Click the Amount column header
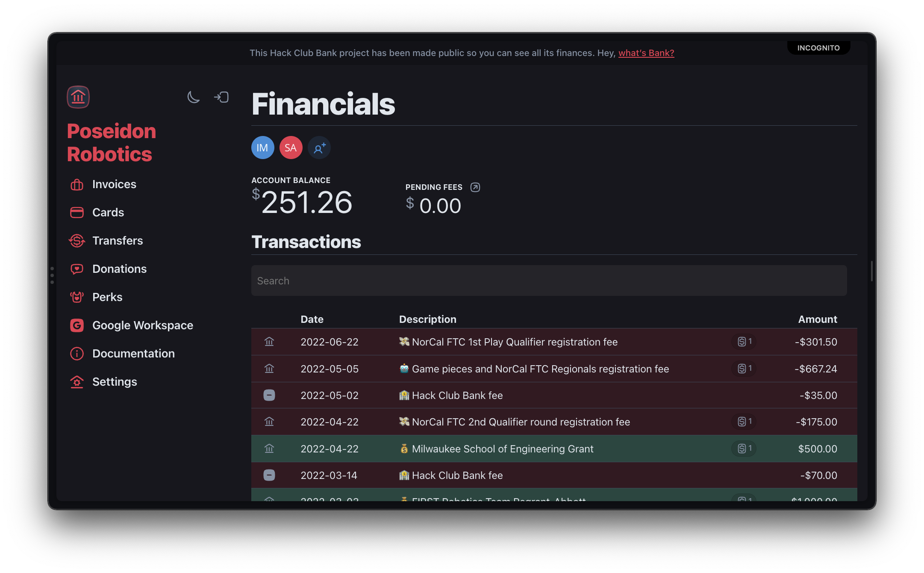The width and height of the screenshot is (924, 573). [818, 319]
